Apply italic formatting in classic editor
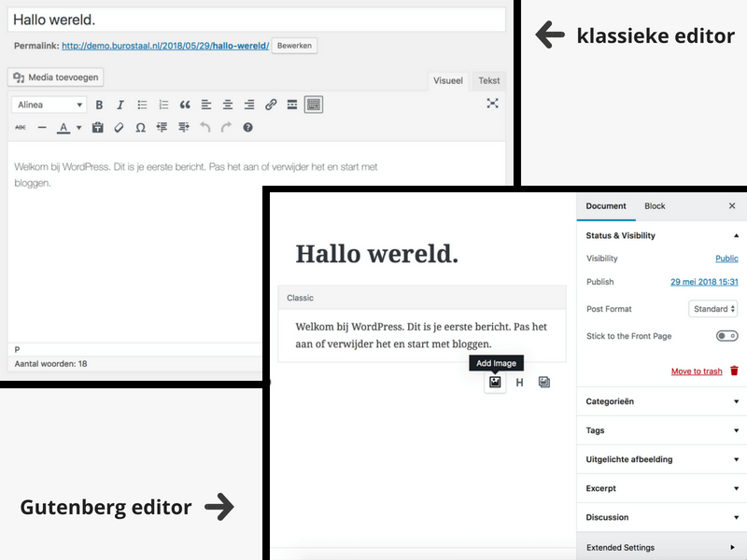 coord(120,105)
